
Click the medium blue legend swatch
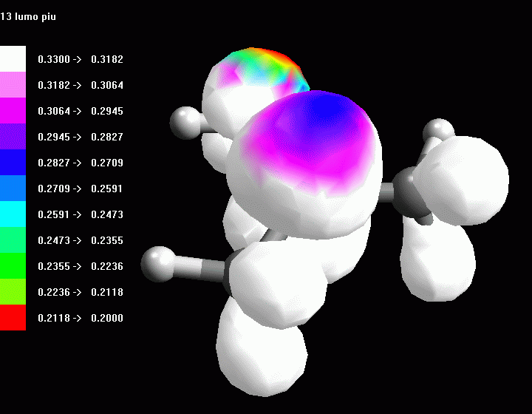coord(13,188)
